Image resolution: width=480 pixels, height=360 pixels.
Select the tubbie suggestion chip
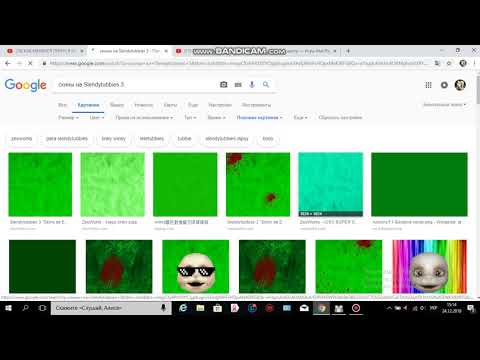(184, 139)
